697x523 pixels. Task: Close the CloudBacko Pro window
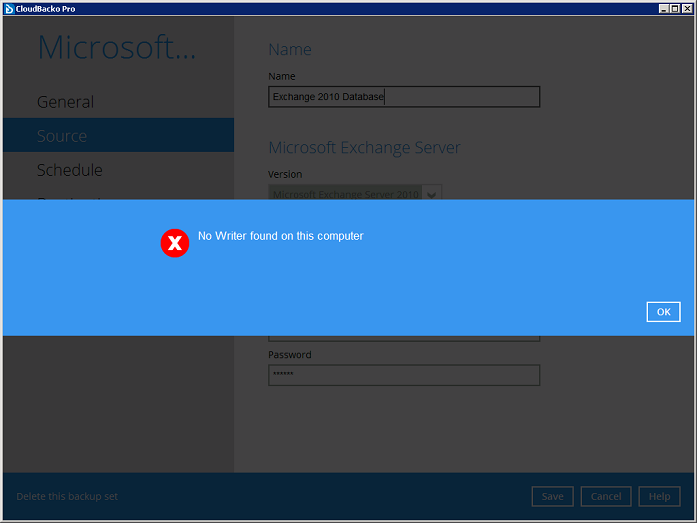coord(687,8)
